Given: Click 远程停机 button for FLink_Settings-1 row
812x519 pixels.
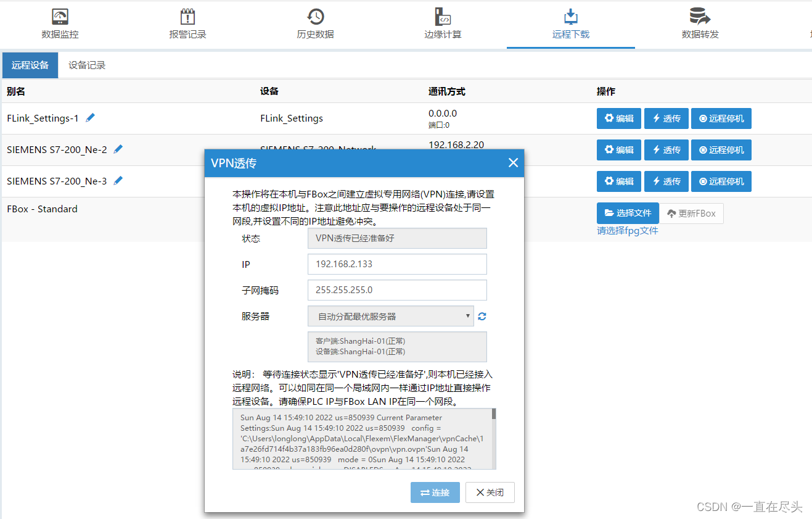Looking at the screenshot, I should [x=721, y=118].
